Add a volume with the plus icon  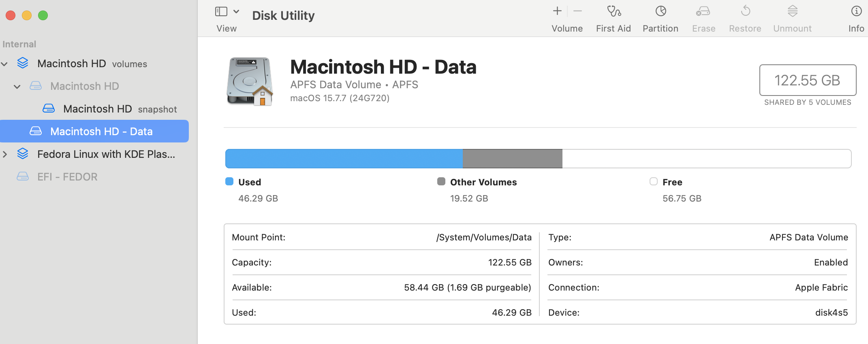coord(557,11)
